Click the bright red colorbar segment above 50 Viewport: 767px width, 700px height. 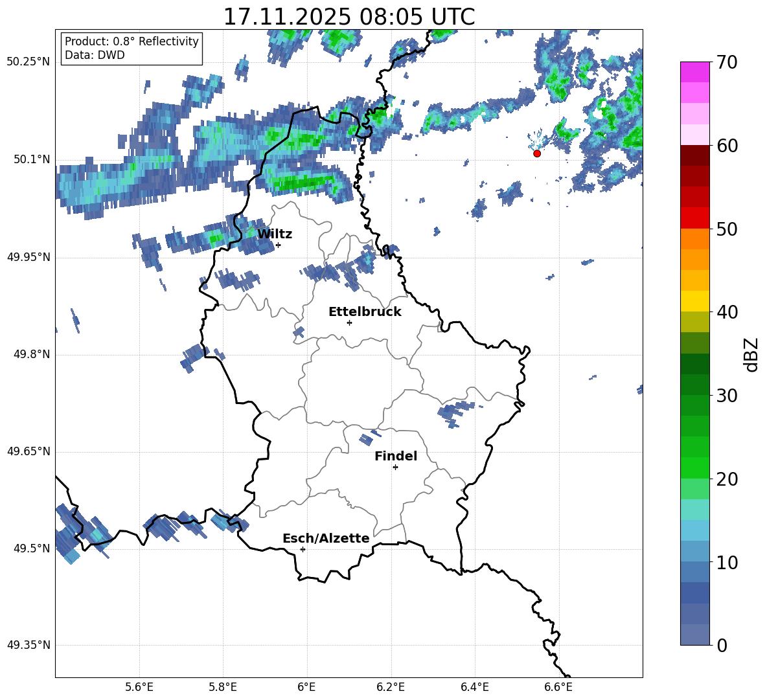click(x=694, y=218)
